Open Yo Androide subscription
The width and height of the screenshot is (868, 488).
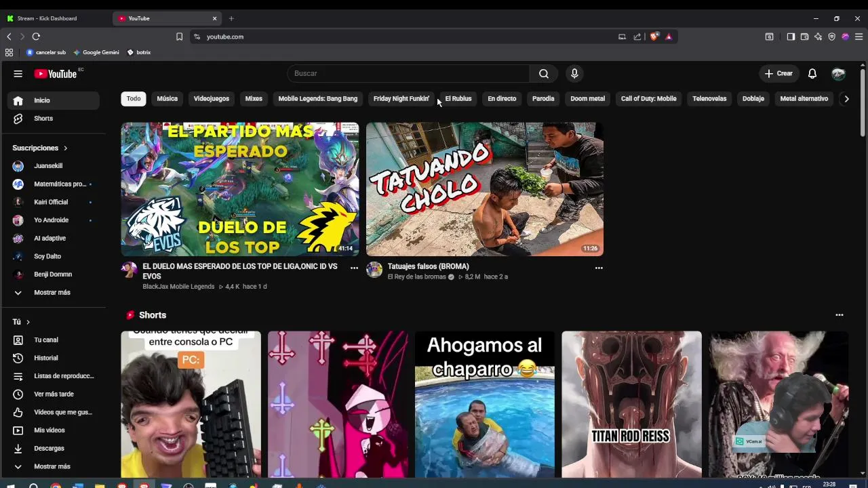coord(54,220)
